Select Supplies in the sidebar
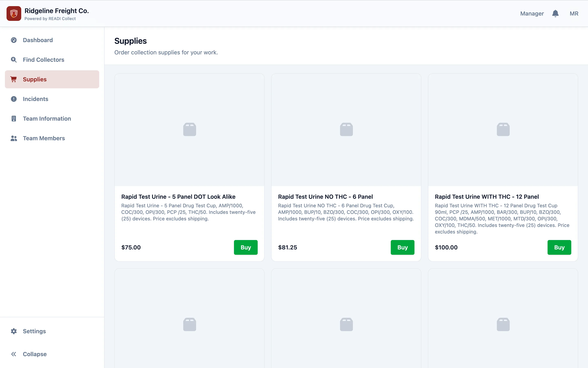 52,79
